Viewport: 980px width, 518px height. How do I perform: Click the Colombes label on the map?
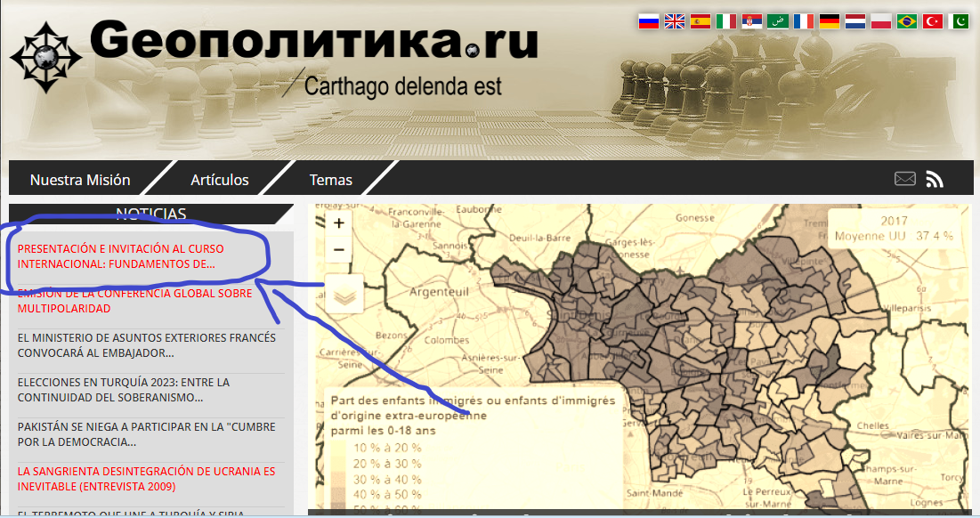(446, 341)
